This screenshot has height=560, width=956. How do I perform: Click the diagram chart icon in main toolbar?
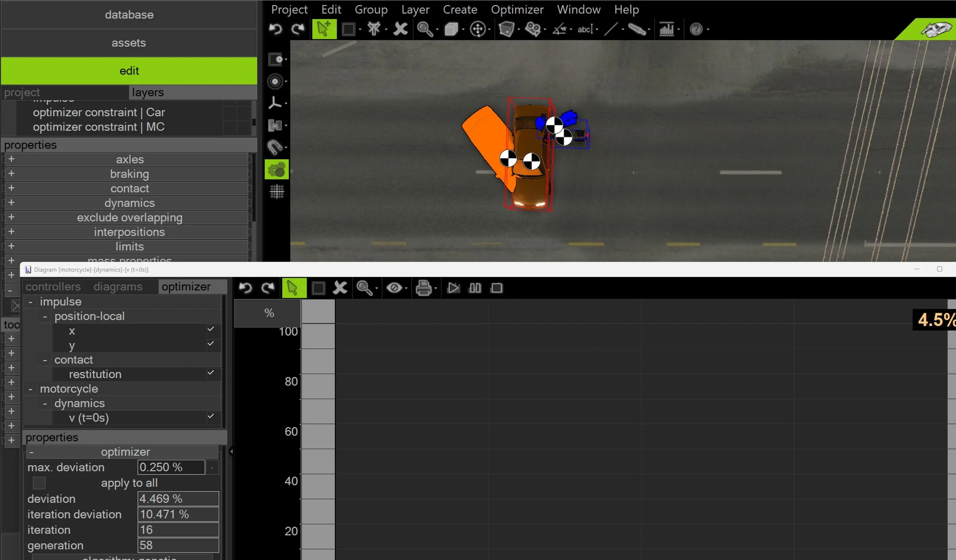pyautogui.click(x=666, y=29)
